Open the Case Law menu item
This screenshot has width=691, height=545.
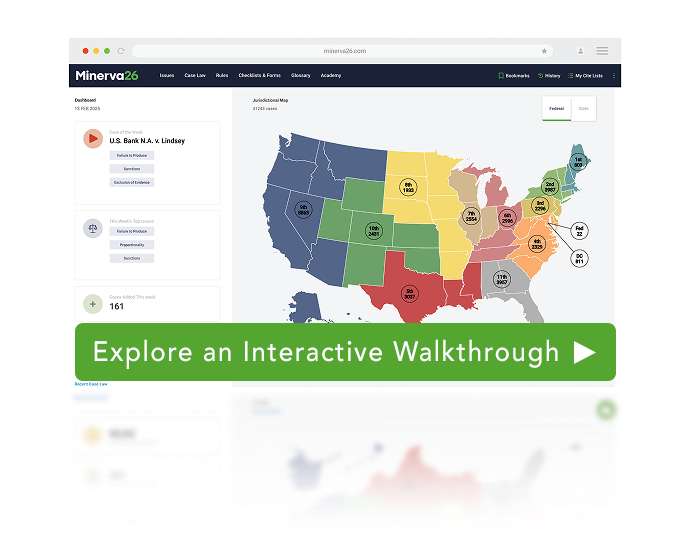pos(195,76)
